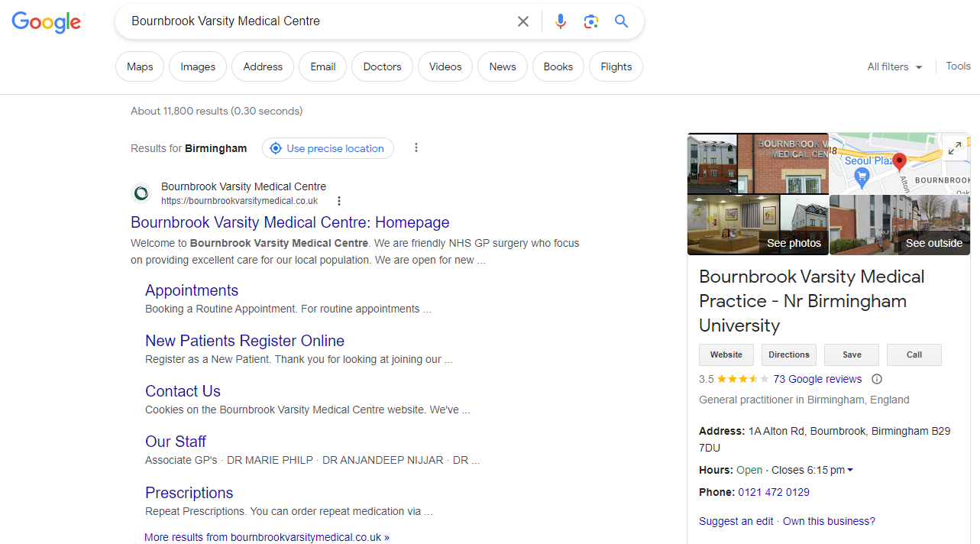Select the News filter chip

(x=503, y=66)
